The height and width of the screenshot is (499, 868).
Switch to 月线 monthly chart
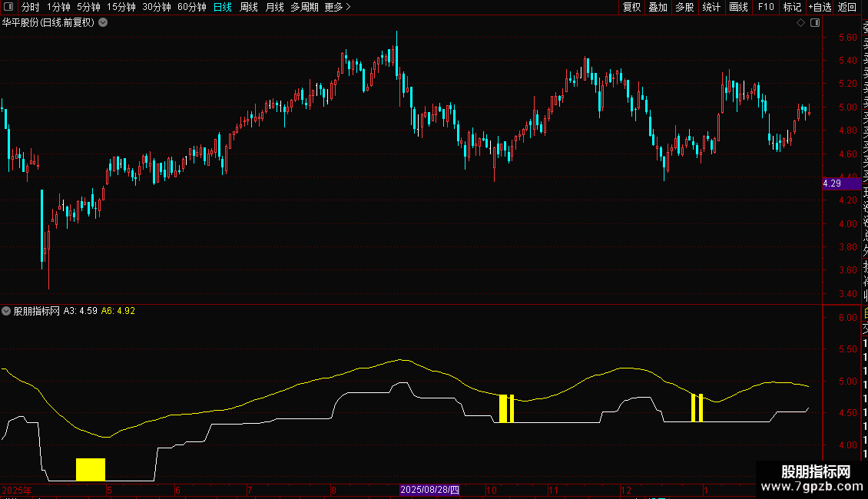274,7
